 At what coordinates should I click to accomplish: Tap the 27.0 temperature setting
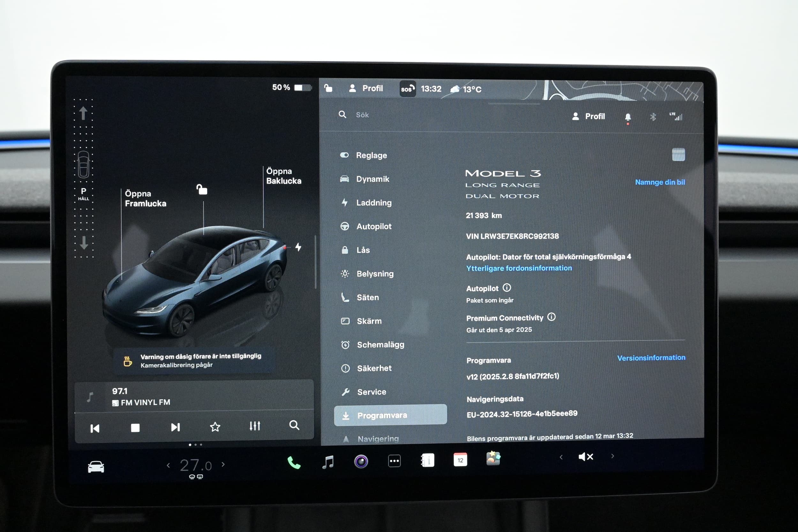coord(196,465)
